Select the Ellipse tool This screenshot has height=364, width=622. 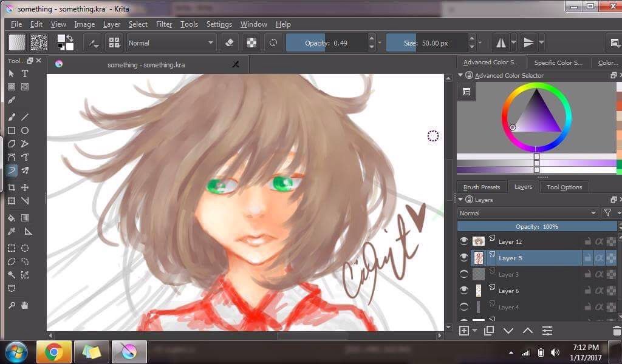[x=24, y=130]
